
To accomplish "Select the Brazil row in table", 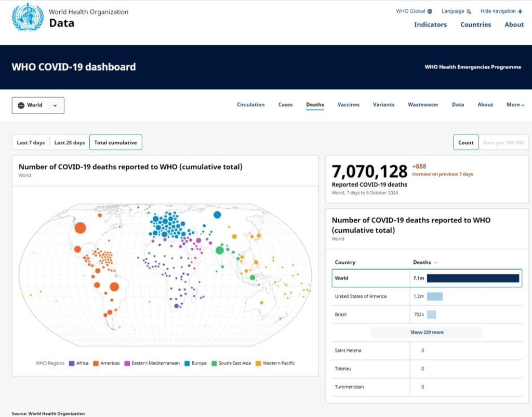I will tap(427, 315).
